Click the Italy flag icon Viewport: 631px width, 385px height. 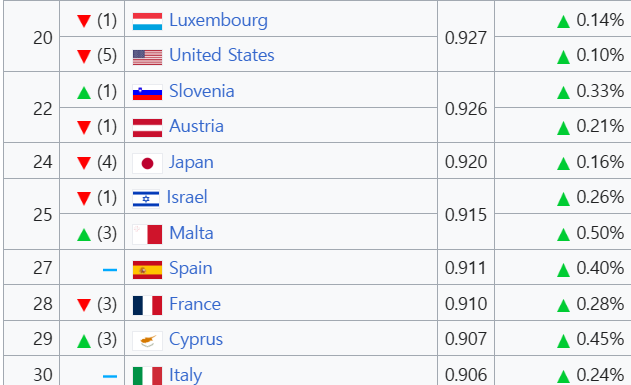pos(147,376)
